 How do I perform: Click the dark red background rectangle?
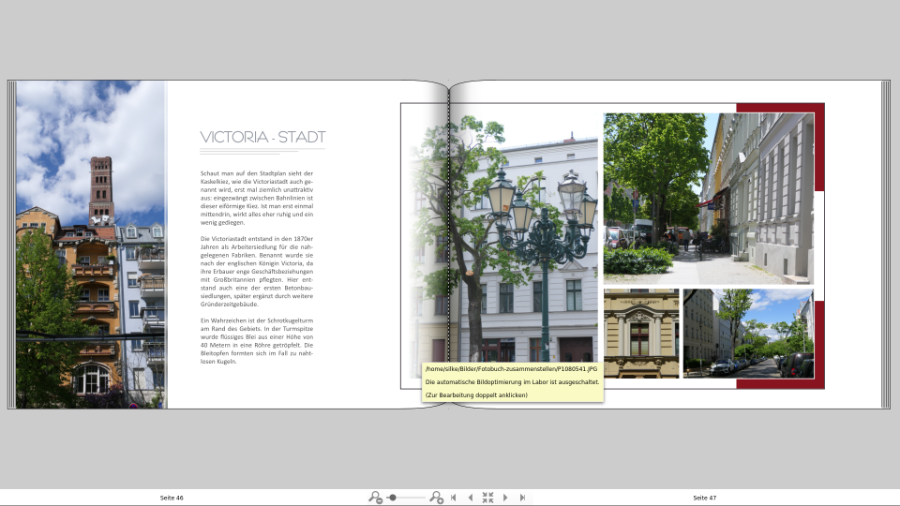coord(818,150)
